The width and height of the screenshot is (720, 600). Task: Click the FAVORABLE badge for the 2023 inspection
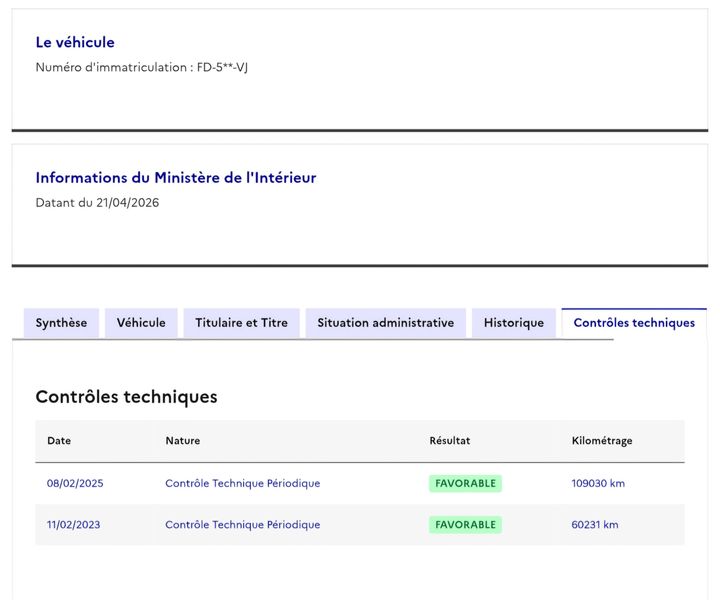(x=466, y=525)
